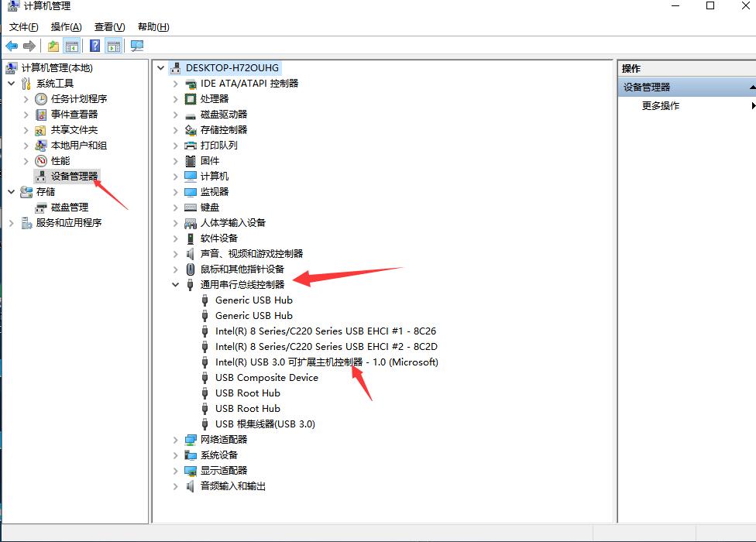Select the second USB Root Hub entry
This screenshot has height=542, width=756.
coord(248,409)
